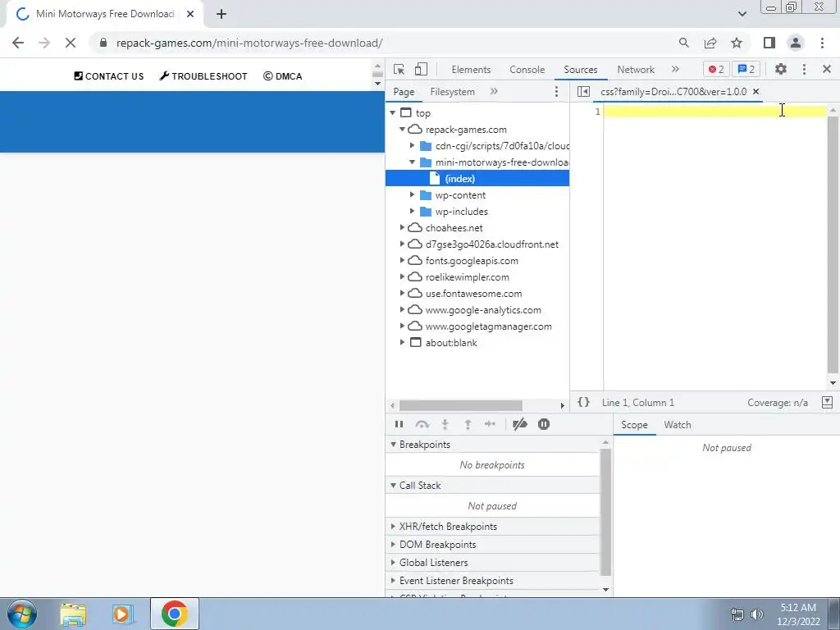Click the show console drawer icon beside Coverage

pyautogui.click(x=827, y=402)
